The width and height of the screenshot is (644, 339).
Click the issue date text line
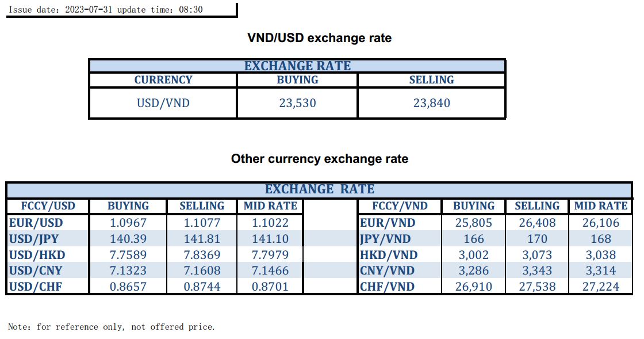point(106,10)
